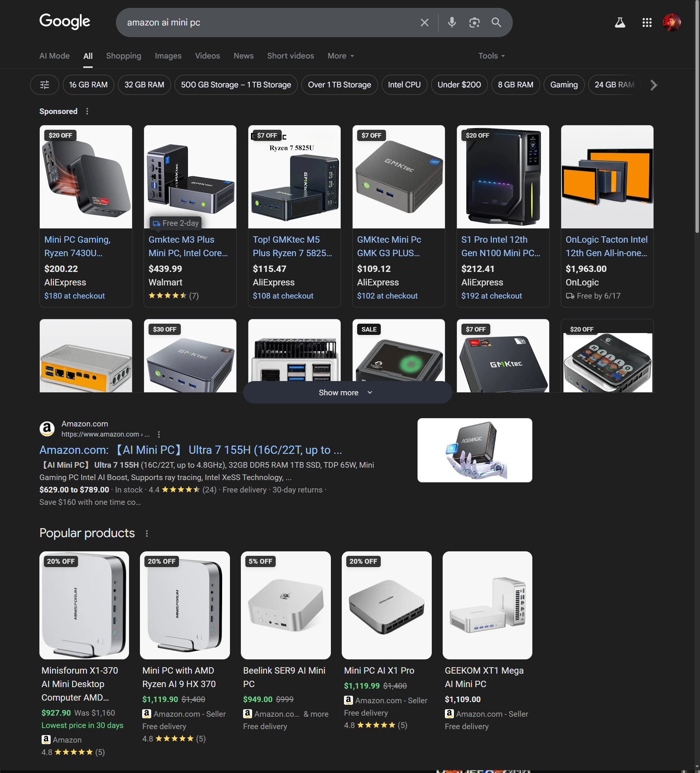
Task: Open S1 Pro Intel 12th Gen N100 link
Action: tap(500, 246)
